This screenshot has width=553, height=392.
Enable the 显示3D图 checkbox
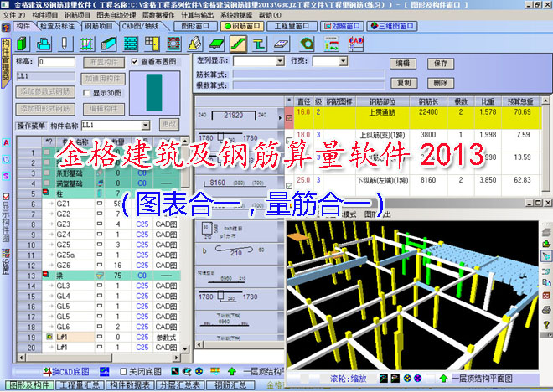pyautogui.click(x=86, y=93)
